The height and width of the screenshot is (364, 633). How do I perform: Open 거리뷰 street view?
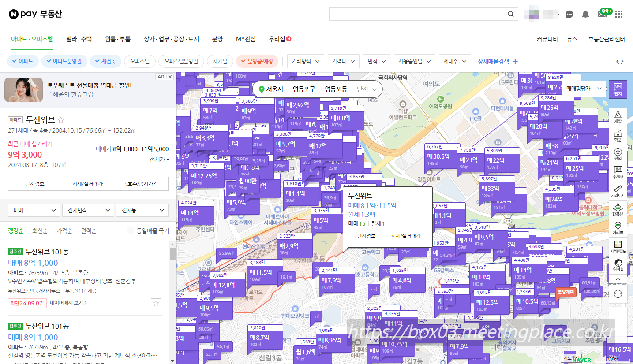click(x=618, y=228)
